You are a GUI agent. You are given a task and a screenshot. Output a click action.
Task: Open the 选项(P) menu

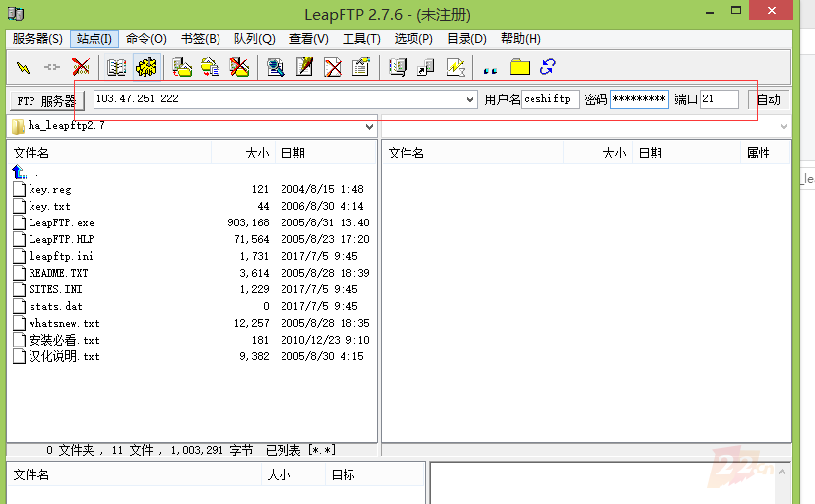pyautogui.click(x=413, y=39)
